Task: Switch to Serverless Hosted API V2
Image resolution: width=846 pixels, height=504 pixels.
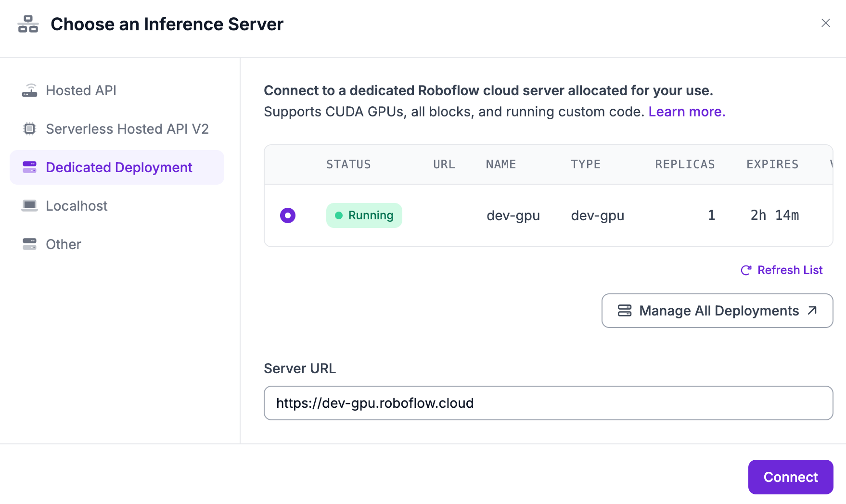Action: 127,129
